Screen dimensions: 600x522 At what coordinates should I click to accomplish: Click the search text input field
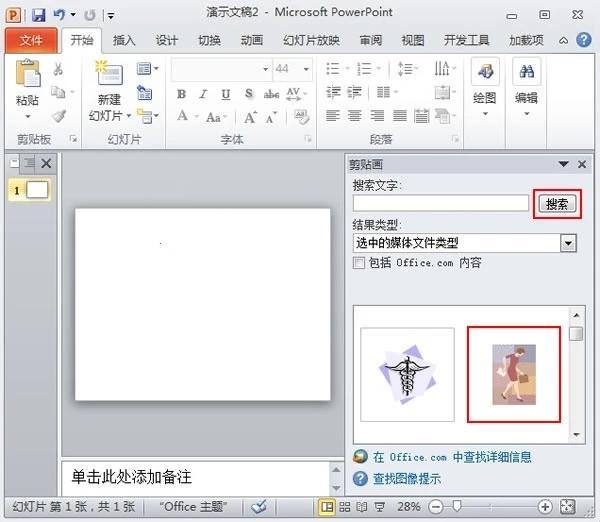(x=441, y=203)
